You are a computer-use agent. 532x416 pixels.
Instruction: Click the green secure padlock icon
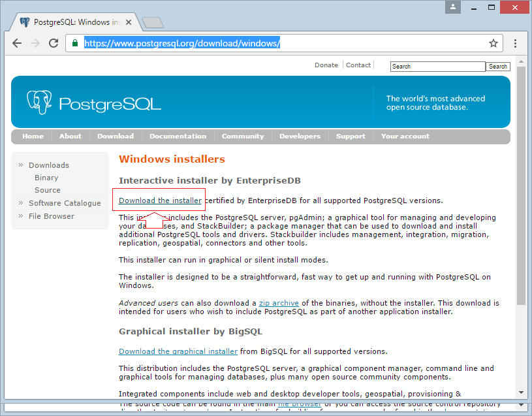coord(75,43)
